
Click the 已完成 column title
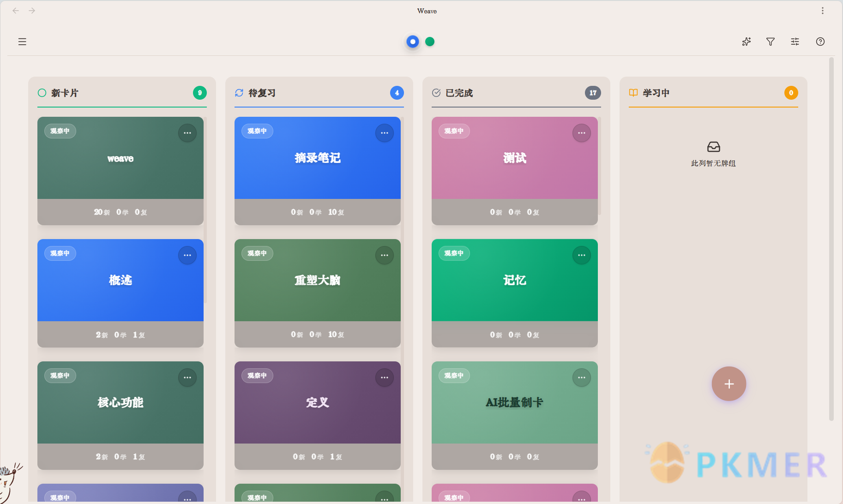(459, 93)
